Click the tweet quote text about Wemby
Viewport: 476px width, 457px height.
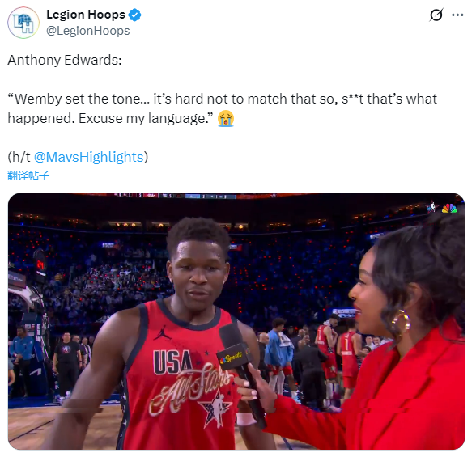222,108
